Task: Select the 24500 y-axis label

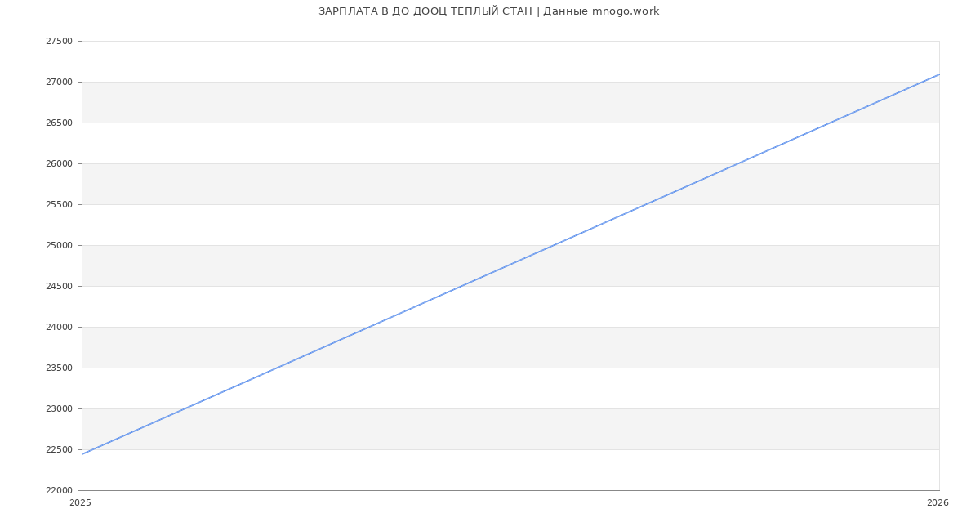Action: point(59,287)
